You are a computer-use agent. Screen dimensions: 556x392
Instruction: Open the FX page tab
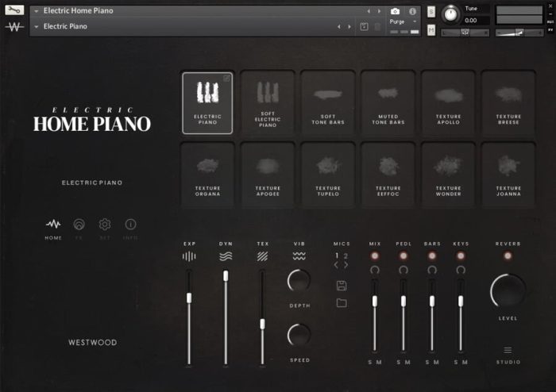(79, 229)
